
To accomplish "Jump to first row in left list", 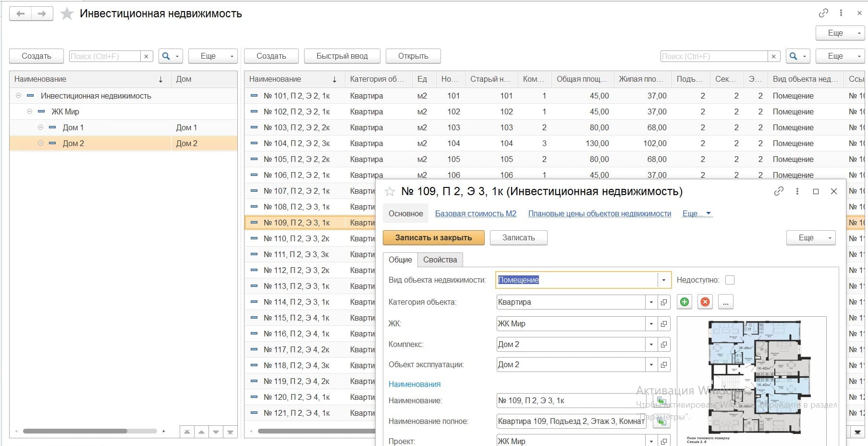I will 187,432.
